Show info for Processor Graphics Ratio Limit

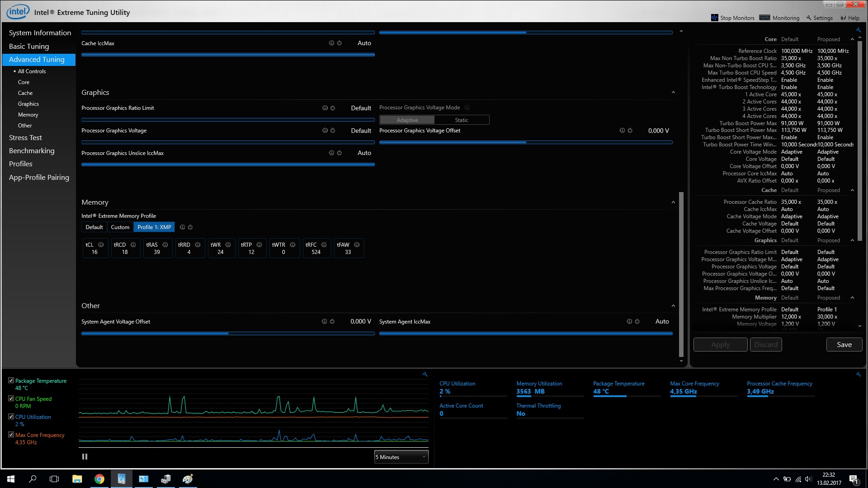click(325, 108)
